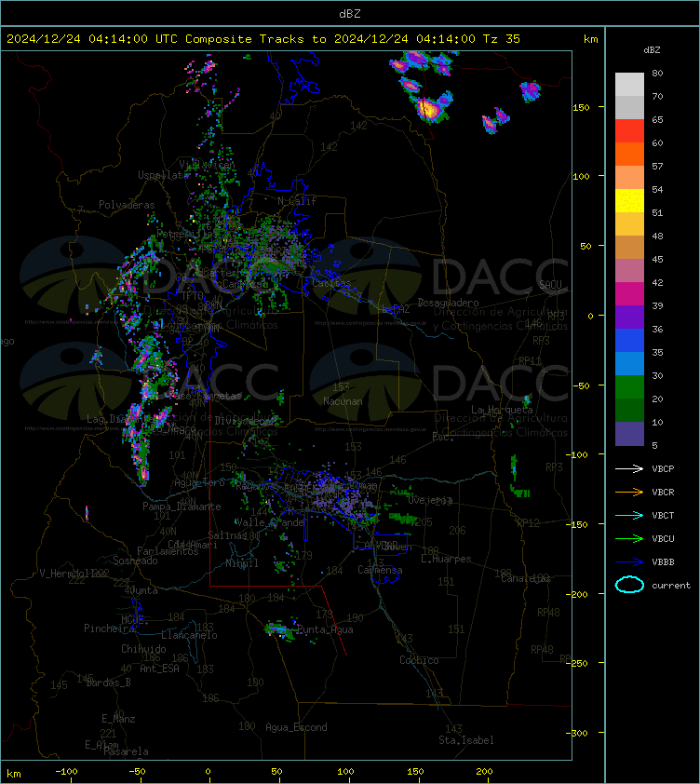The image size is (700, 784).
Task: Click the '80' value in dBZ legend
Action: click(657, 73)
